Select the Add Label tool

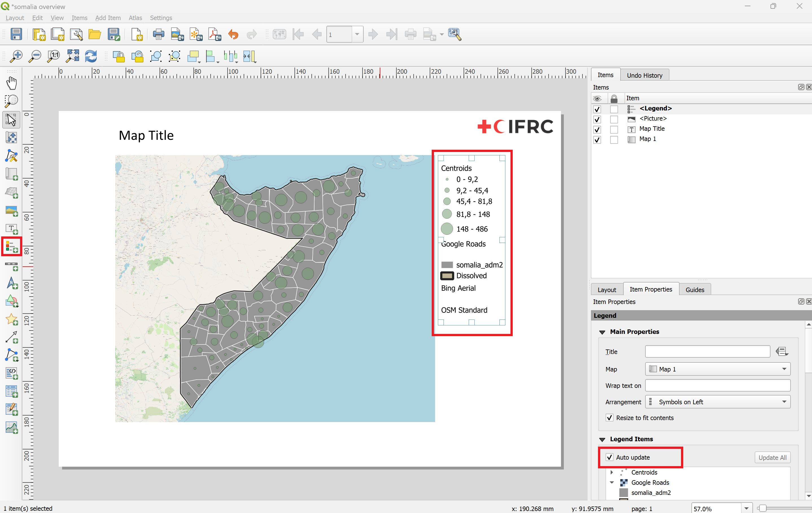12,229
